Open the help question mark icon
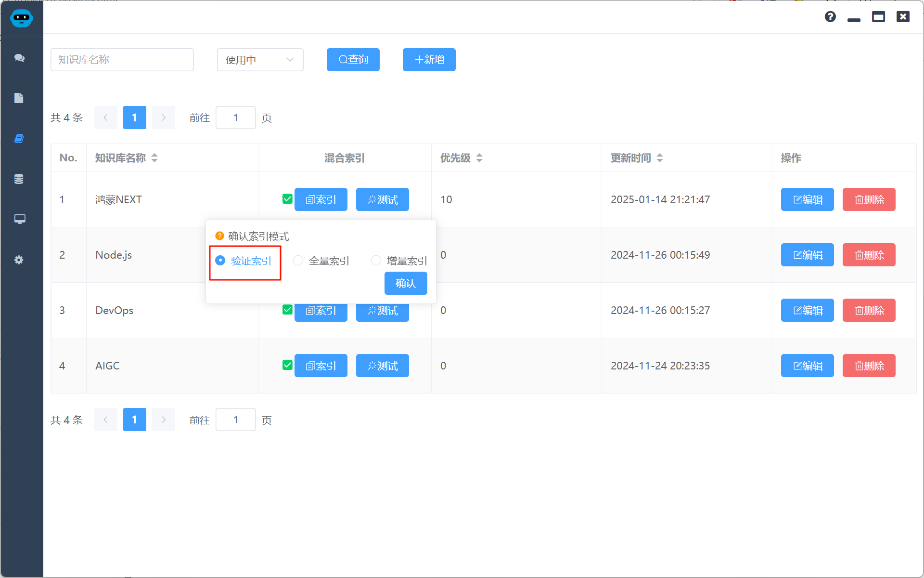This screenshot has width=924, height=578. (x=830, y=17)
